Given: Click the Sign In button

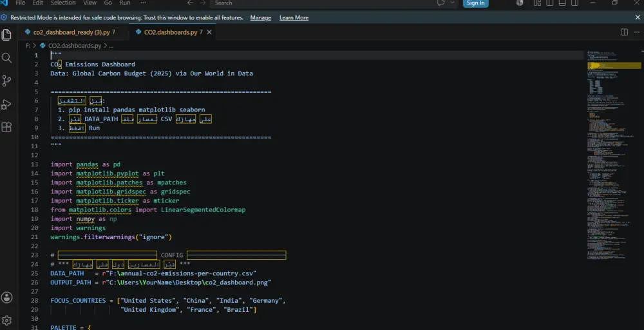Looking at the screenshot, I should click(x=476, y=3).
